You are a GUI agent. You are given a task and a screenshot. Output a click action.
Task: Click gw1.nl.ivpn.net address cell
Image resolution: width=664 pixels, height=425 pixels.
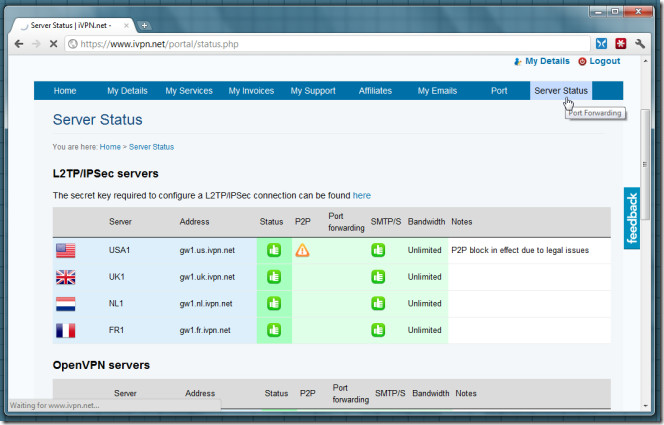[206, 304]
